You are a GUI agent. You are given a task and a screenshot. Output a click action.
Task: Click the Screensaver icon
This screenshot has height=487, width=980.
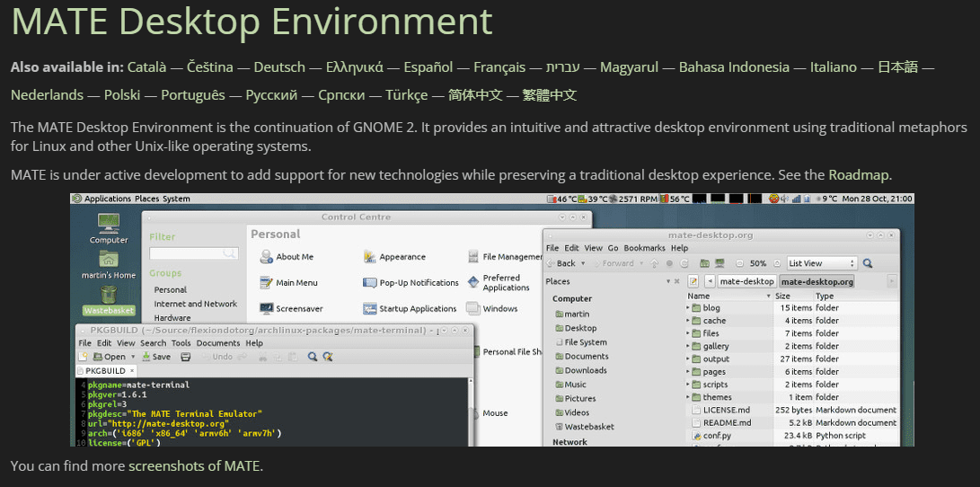coord(266,308)
